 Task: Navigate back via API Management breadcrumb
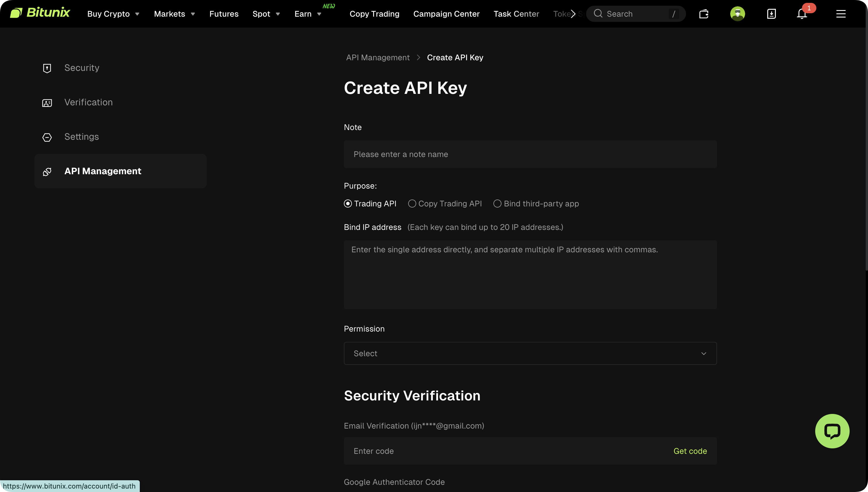click(378, 57)
